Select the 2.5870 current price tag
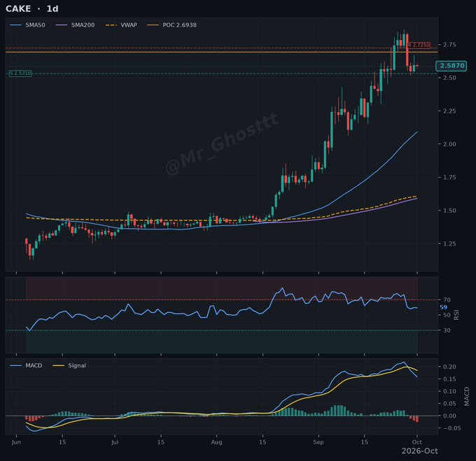The width and height of the screenshot is (476, 461). 451,66
